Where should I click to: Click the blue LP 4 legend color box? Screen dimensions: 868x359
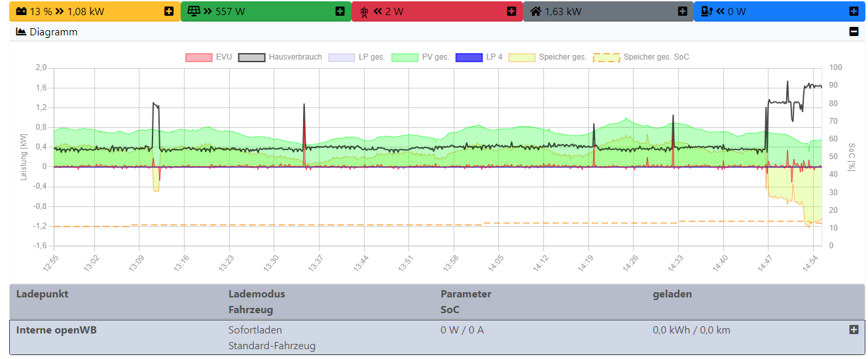pyautogui.click(x=469, y=57)
